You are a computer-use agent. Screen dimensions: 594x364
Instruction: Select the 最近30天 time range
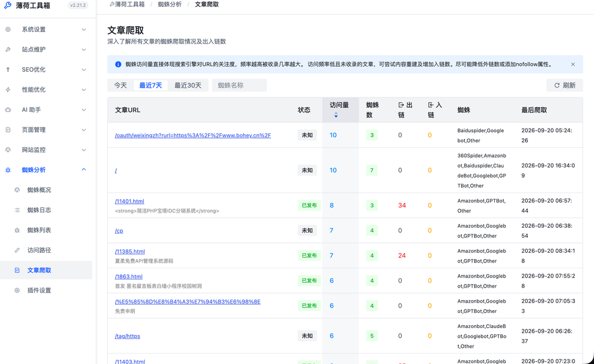pyautogui.click(x=188, y=86)
